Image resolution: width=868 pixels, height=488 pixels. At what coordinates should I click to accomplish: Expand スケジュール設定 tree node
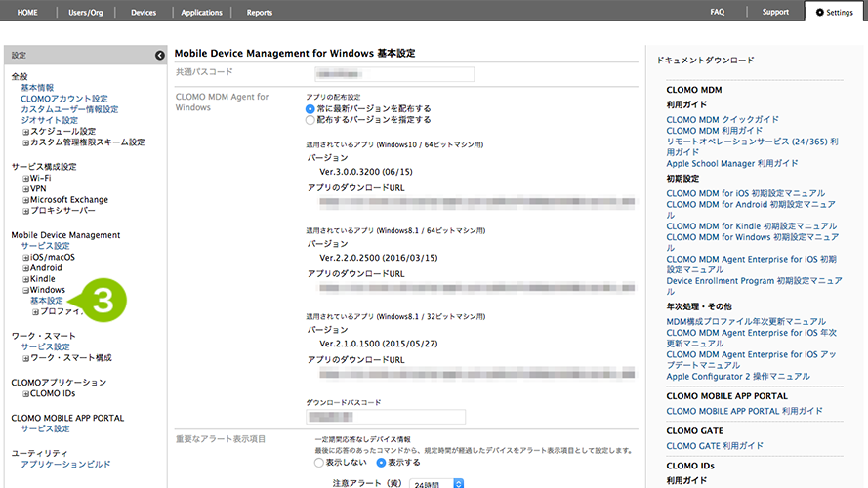pyautogui.click(x=25, y=132)
